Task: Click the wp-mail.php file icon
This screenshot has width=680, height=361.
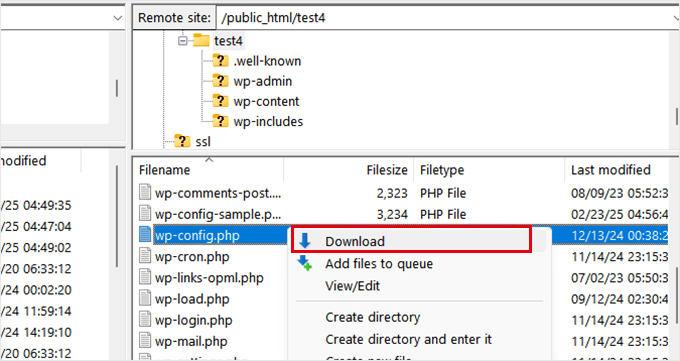Action: point(145,341)
